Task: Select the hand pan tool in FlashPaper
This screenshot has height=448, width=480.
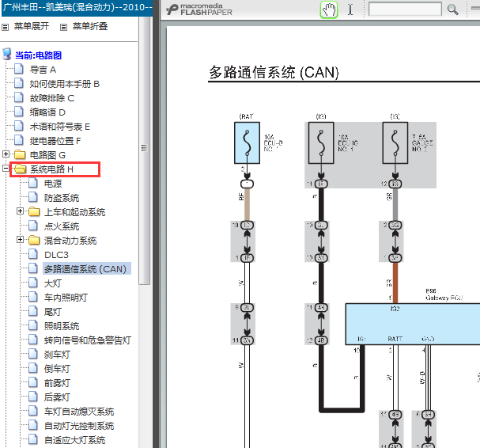Action: [x=329, y=9]
